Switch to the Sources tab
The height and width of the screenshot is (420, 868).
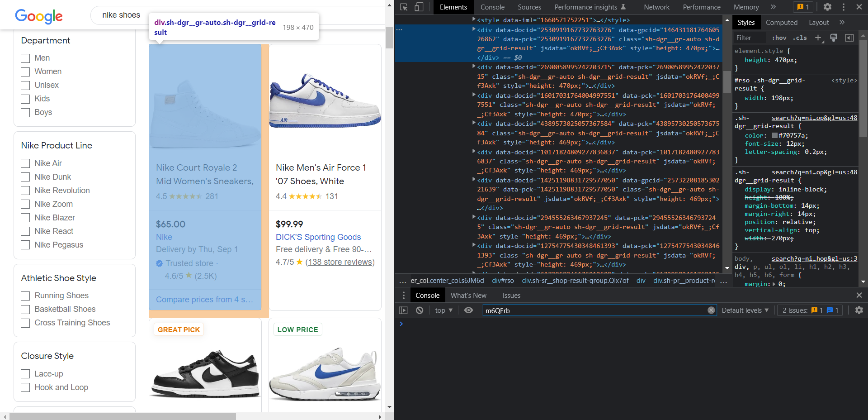click(x=529, y=7)
